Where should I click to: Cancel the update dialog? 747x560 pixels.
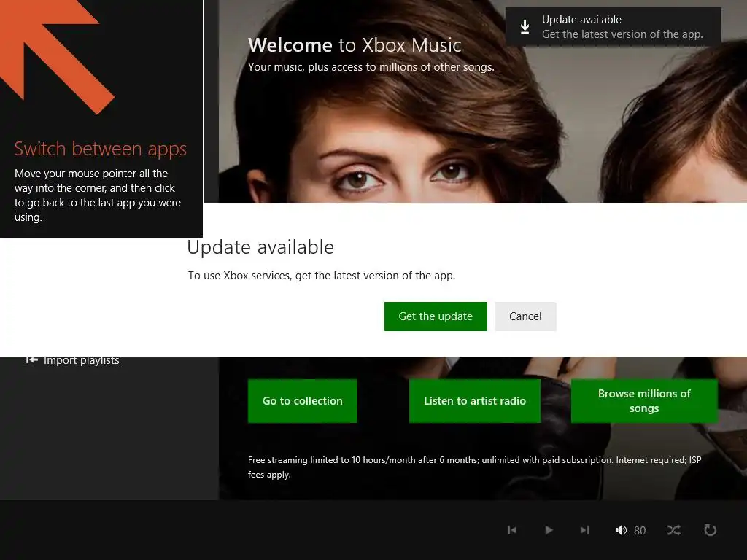point(525,316)
